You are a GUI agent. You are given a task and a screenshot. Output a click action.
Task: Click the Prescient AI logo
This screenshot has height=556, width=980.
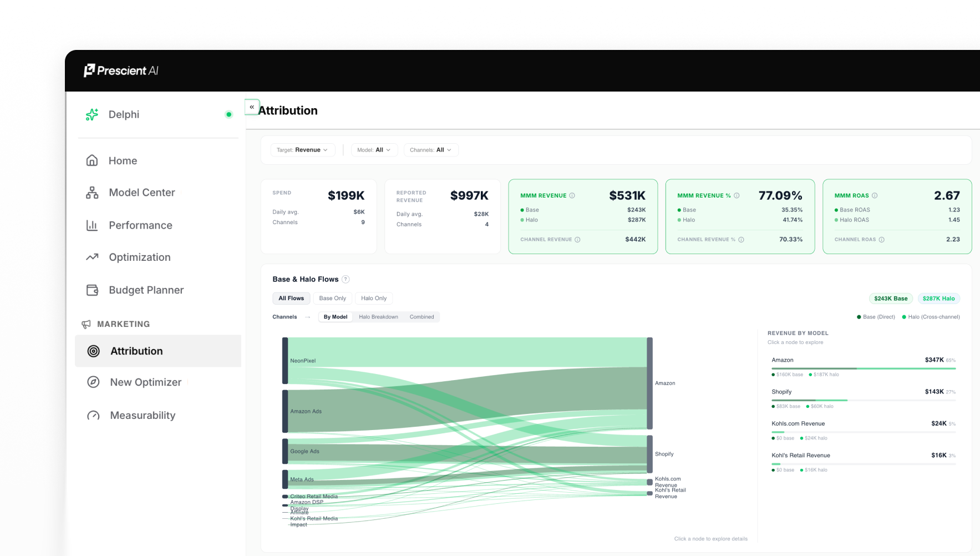tap(121, 70)
